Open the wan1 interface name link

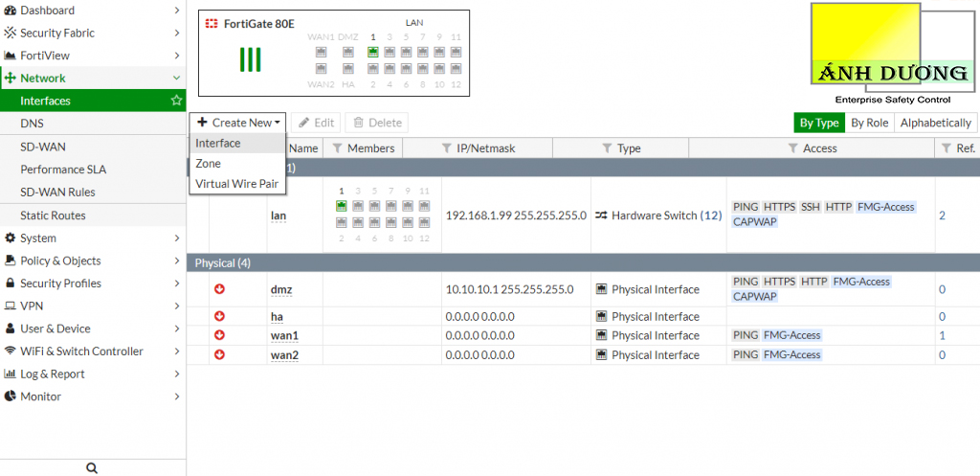pos(285,336)
